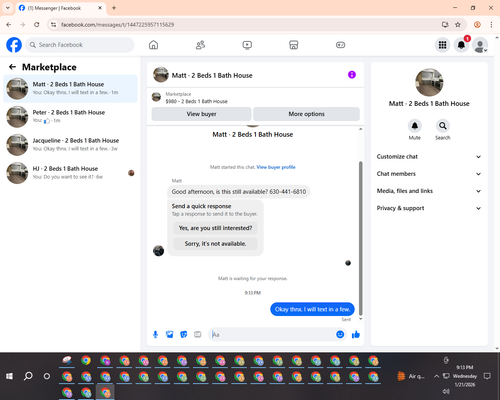
Task: Open the tab search dropdown arrow
Action: click(8, 8)
